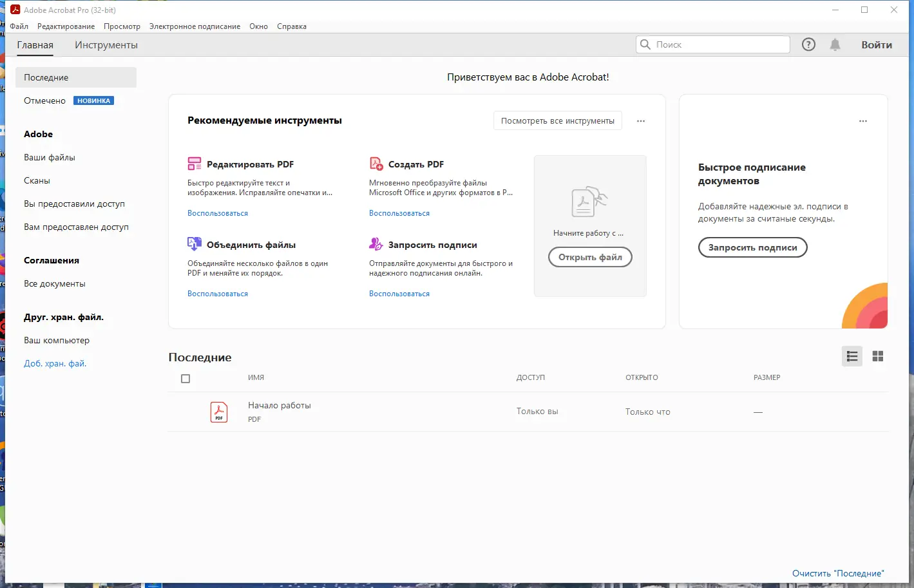Click Воспользоваться under Редактировать PDF
914x588 pixels.
click(218, 213)
